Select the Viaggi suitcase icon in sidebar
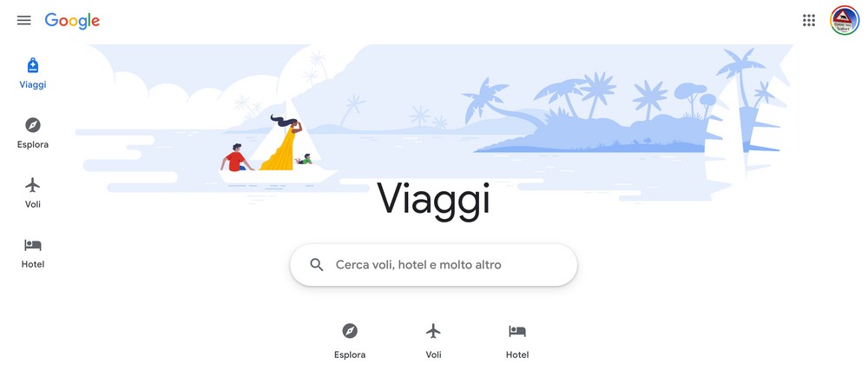This screenshot has height=391, width=868. pyautogui.click(x=33, y=66)
